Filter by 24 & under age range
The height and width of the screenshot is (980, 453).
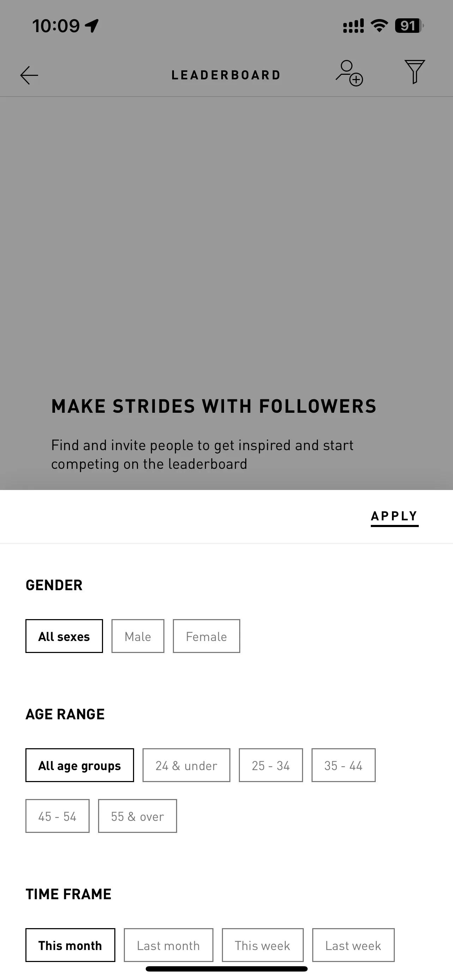point(186,765)
